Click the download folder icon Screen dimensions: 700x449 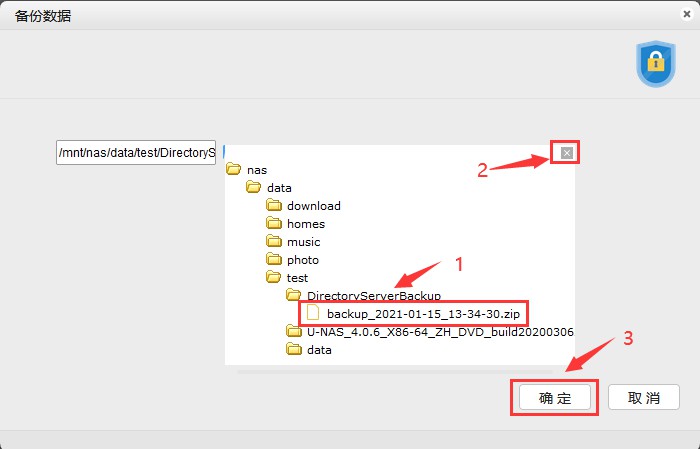coord(274,206)
